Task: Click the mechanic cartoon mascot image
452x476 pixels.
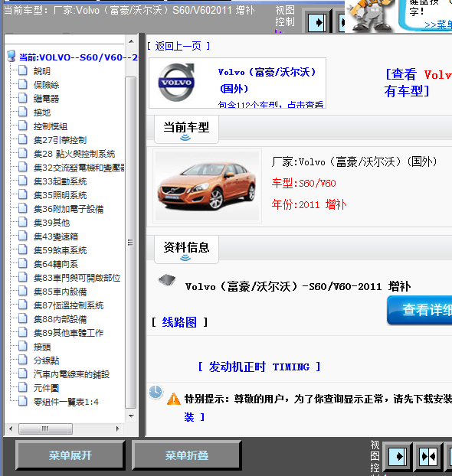Action: pos(370,15)
